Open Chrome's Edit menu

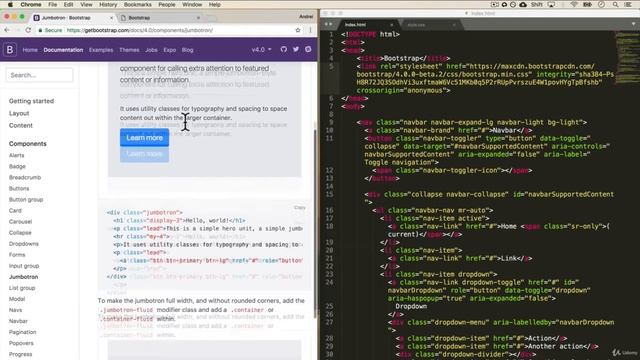(x=69, y=4)
